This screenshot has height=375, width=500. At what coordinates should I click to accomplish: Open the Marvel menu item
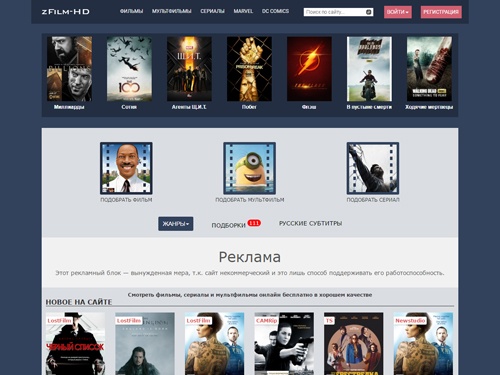[243, 11]
